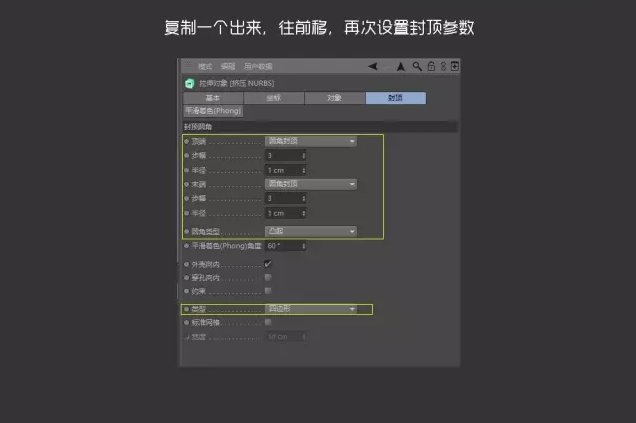636x423 pixels.
Task: Click keyframe dot beside 平滑着色(Phong)角度
Action: coord(187,246)
